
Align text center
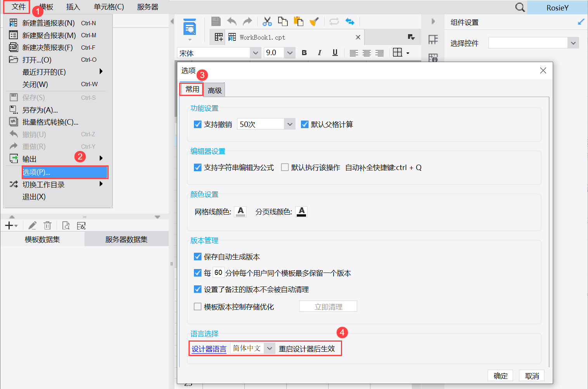[x=367, y=53]
